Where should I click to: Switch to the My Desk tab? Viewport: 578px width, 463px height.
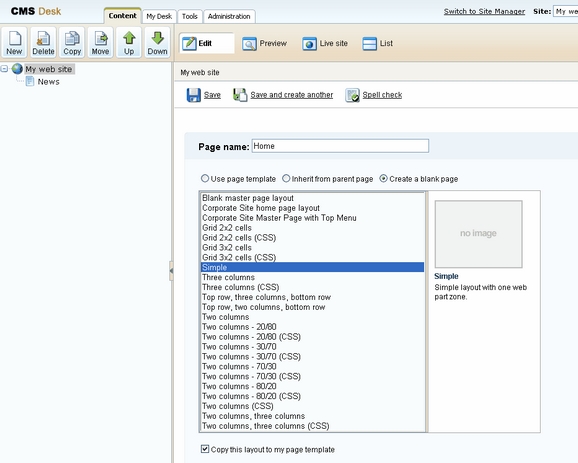tap(159, 17)
